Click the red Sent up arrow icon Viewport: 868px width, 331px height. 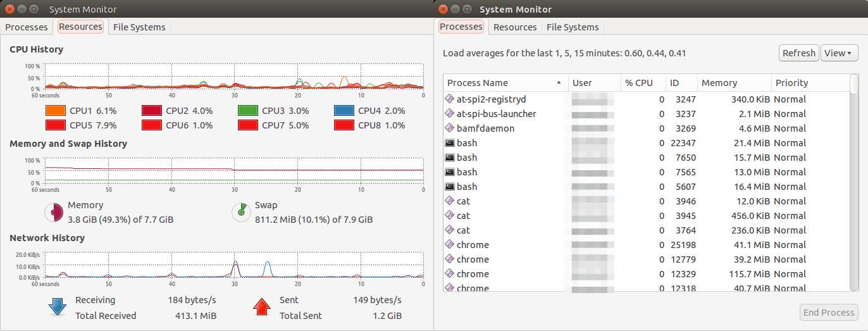(x=261, y=307)
